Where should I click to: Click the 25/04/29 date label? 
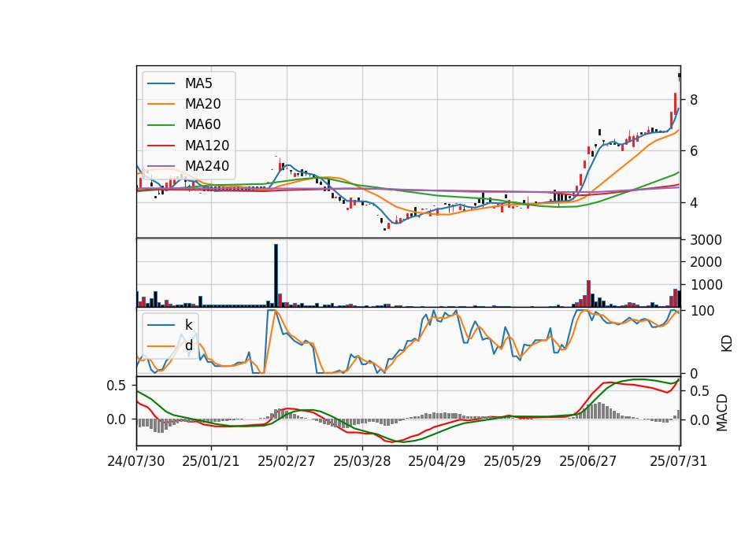click(437, 461)
